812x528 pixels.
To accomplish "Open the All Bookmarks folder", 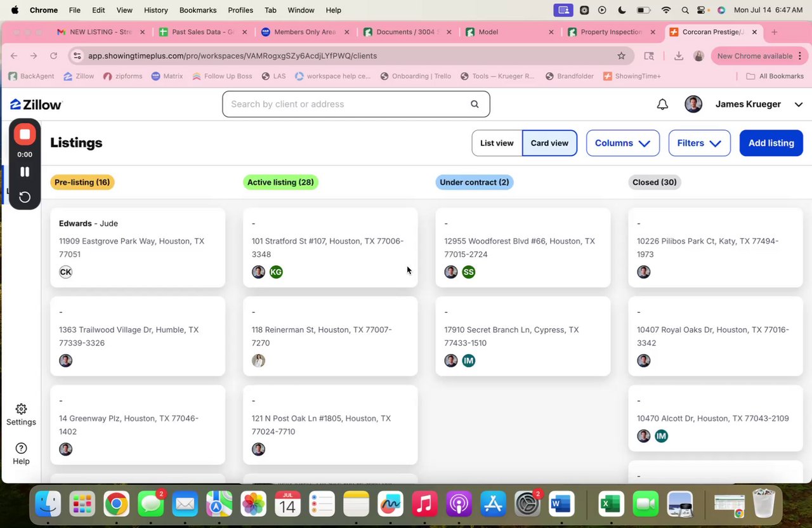I will point(775,76).
